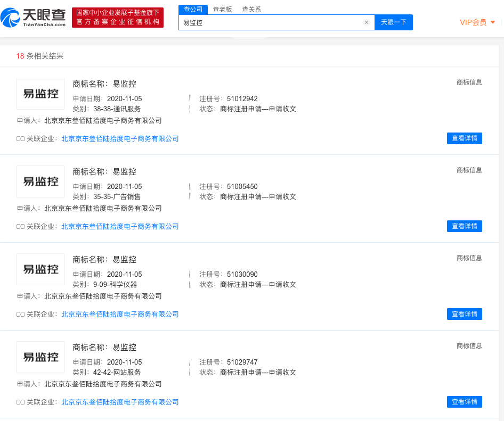Screen dimensions: 504x421
Task: Click trademark name title in the 网站服务 result
Action: pos(104,348)
